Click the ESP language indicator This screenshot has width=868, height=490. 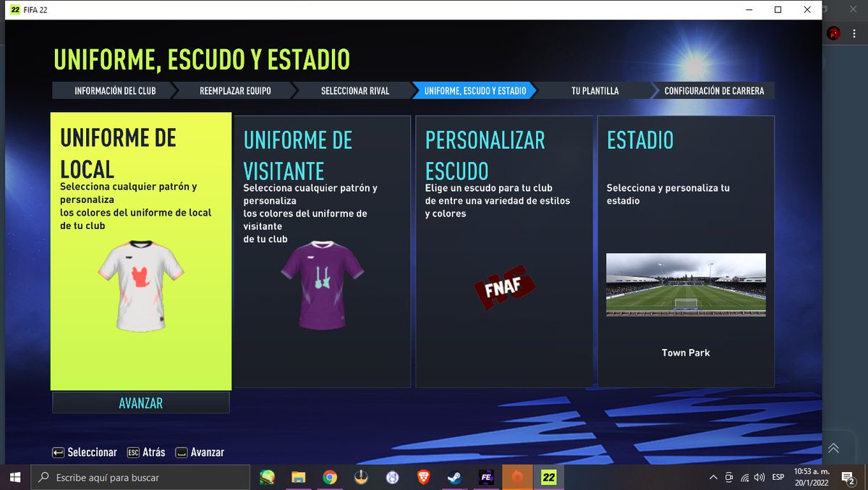[778, 477]
